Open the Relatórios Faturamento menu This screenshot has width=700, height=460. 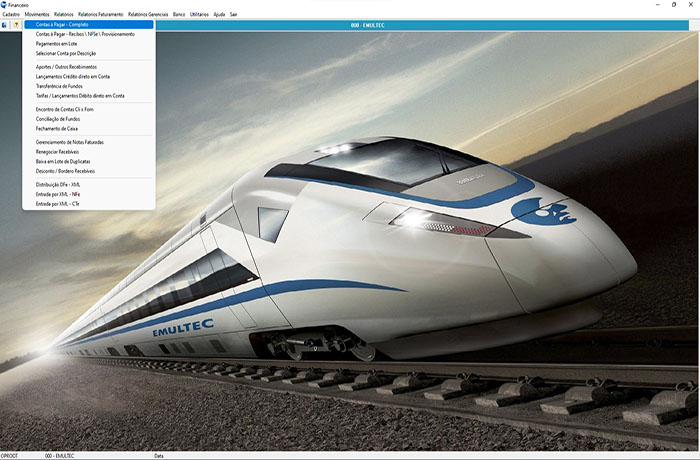click(101, 15)
